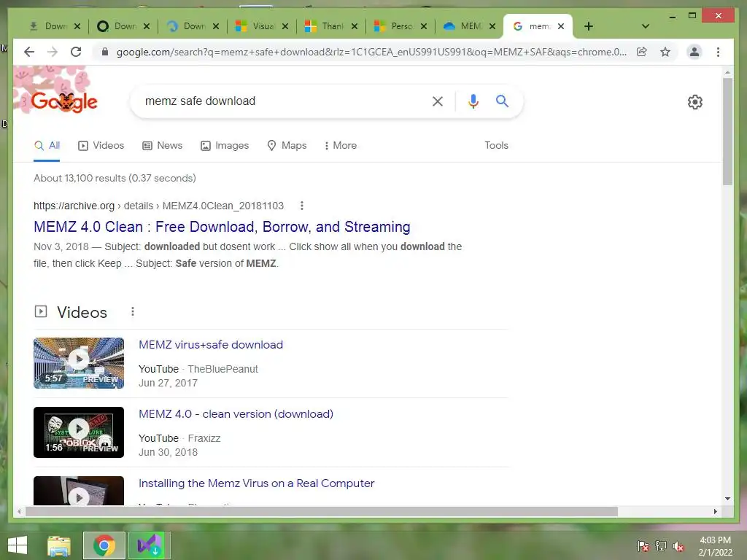Switch to Images results filter
The height and width of the screenshot is (560, 747).
(x=225, y=146)
